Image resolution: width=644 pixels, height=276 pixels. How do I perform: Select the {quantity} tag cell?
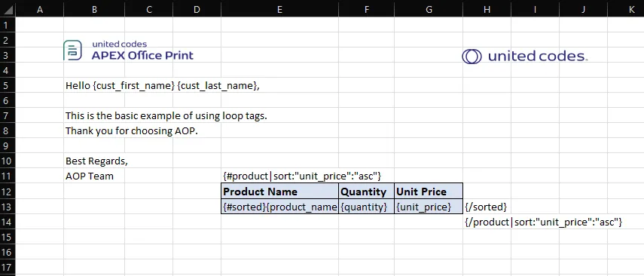tap(366, 207)
